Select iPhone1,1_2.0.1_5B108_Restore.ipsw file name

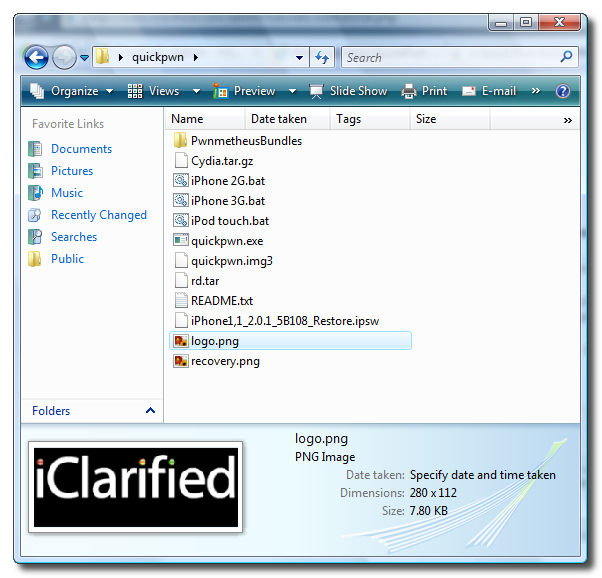285,321
